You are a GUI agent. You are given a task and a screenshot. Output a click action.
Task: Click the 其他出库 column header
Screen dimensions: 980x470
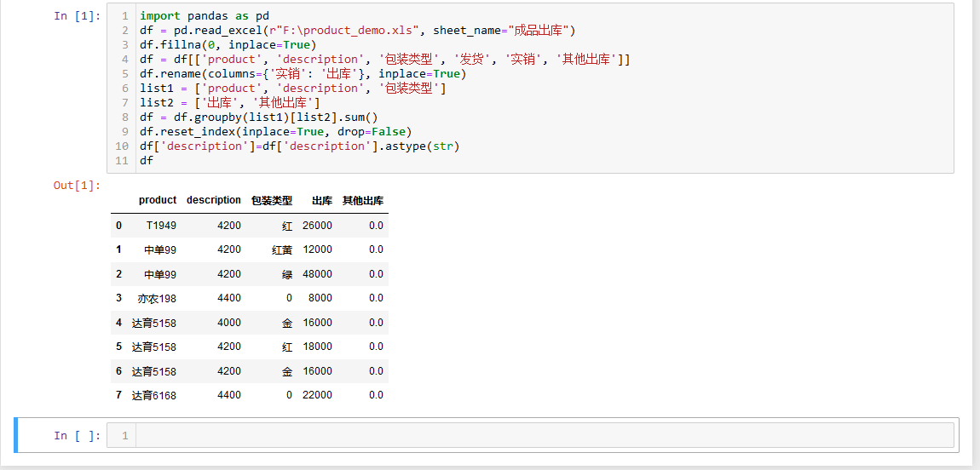(x=363, y=200)
